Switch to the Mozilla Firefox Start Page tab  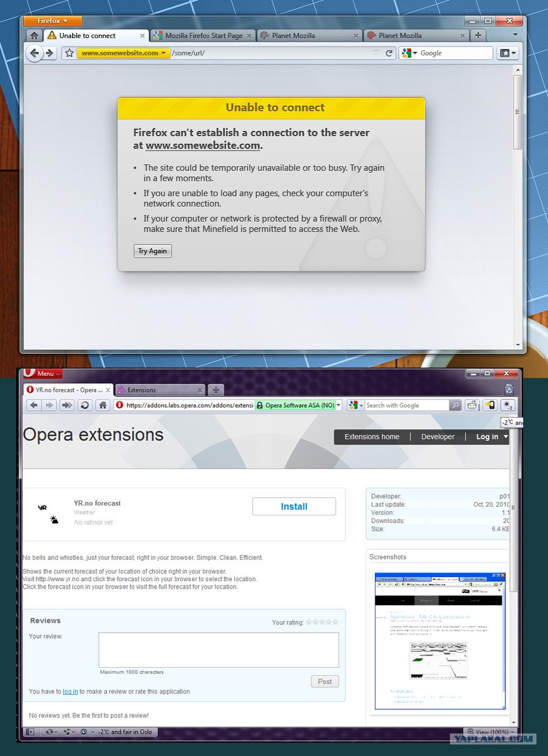(x=204, y=36)
